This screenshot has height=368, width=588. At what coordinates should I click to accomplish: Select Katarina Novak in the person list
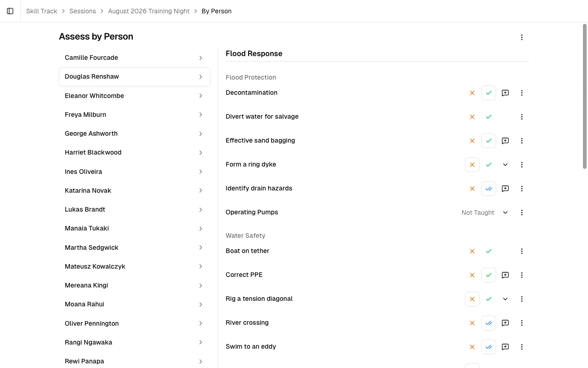pos(135,190)
